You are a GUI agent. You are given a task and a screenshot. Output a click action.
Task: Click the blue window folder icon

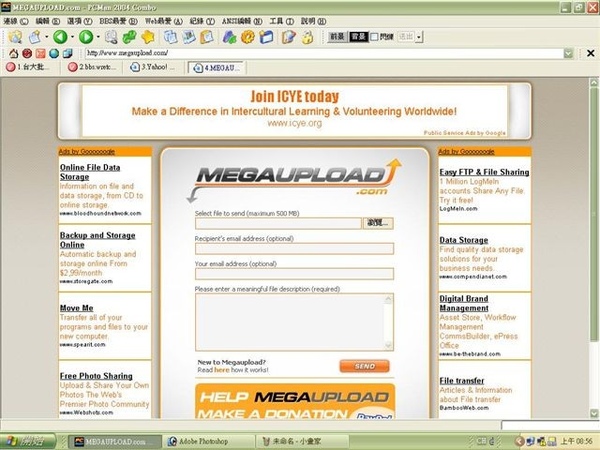pos(266,37)
